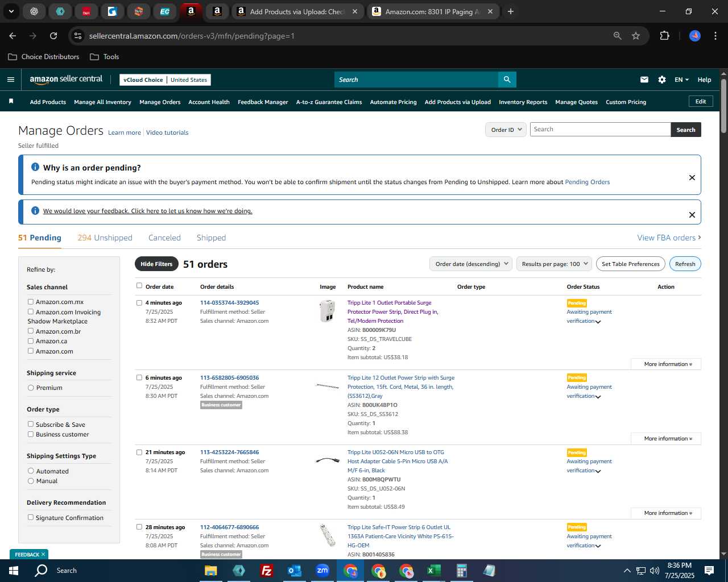Open the View FBA orders link
728x582 pixels.
669,238
